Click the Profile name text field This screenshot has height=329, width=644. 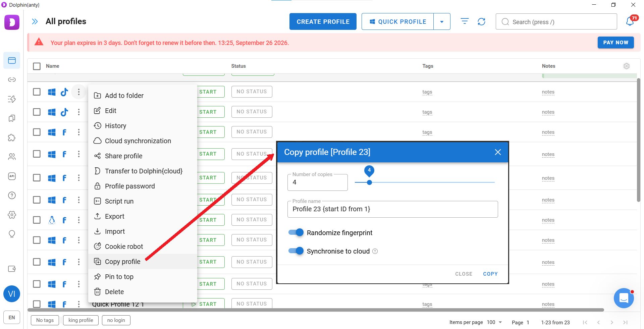[x=392, y=209]
